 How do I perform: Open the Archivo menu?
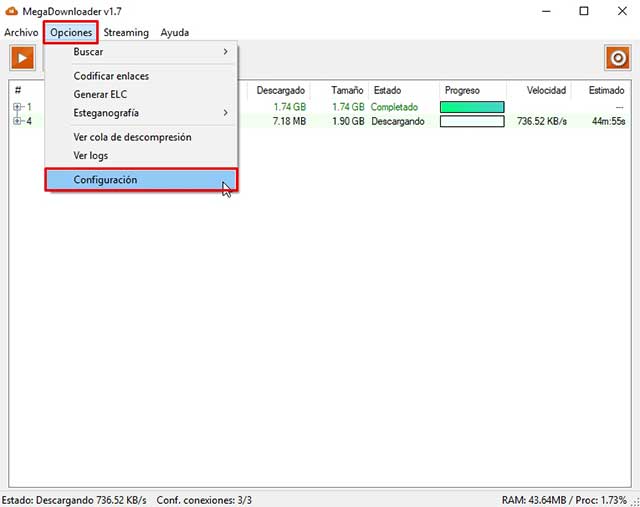pos(21,32)
